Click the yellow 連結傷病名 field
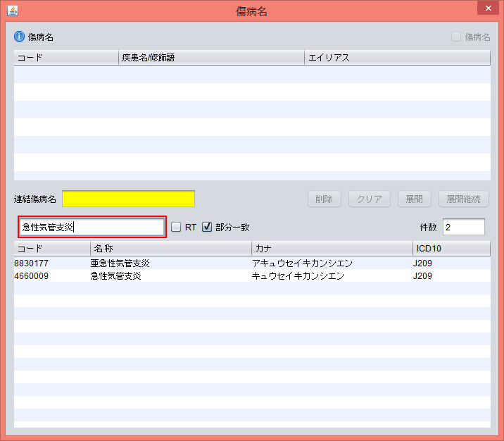The image size is (504, 441). 128,199
